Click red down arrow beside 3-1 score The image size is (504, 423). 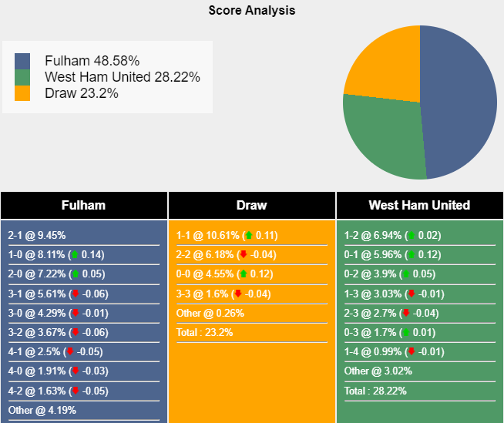76,294
